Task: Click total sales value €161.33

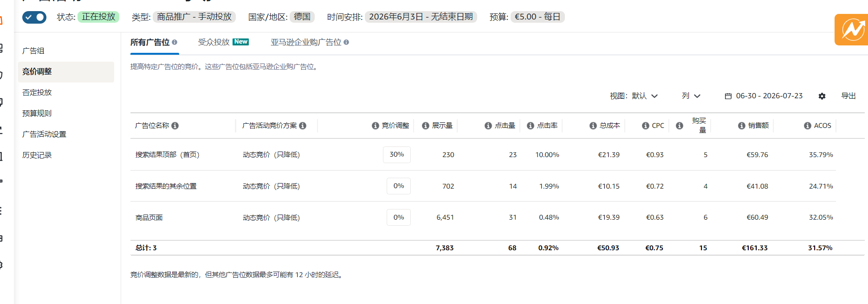Action: 755,248
